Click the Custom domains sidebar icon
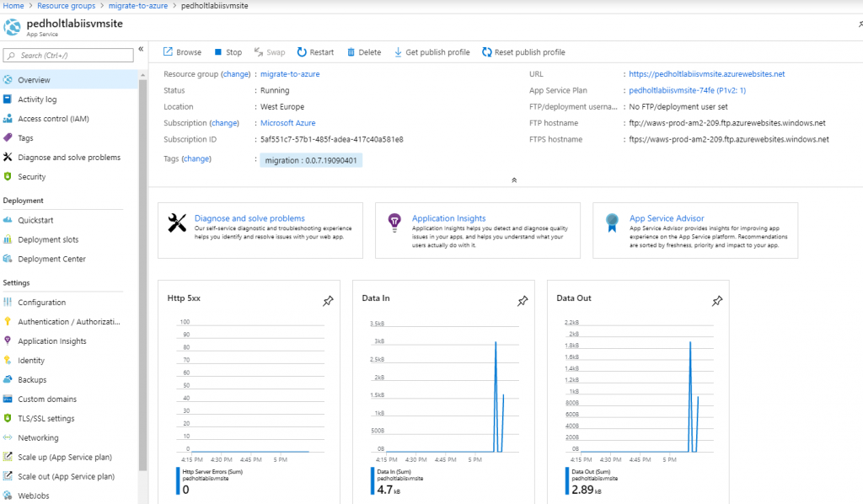This screenshot has width=863, height=504. 7,399
